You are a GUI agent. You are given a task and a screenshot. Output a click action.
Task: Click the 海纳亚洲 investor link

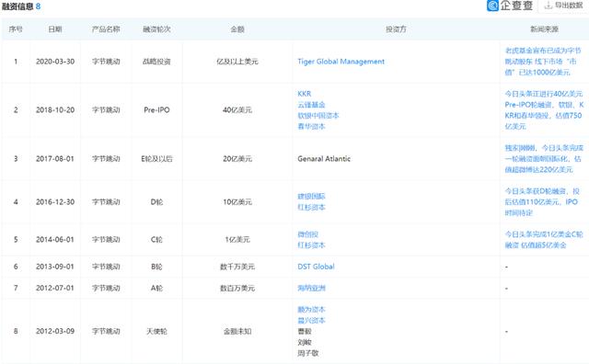[x=311, y=288]
